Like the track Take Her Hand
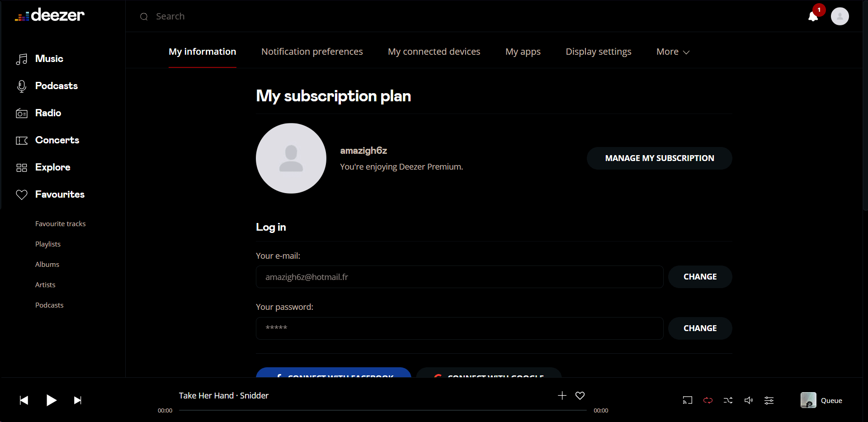Viewport: 868px width, 422px height. (x=580, y=396)
